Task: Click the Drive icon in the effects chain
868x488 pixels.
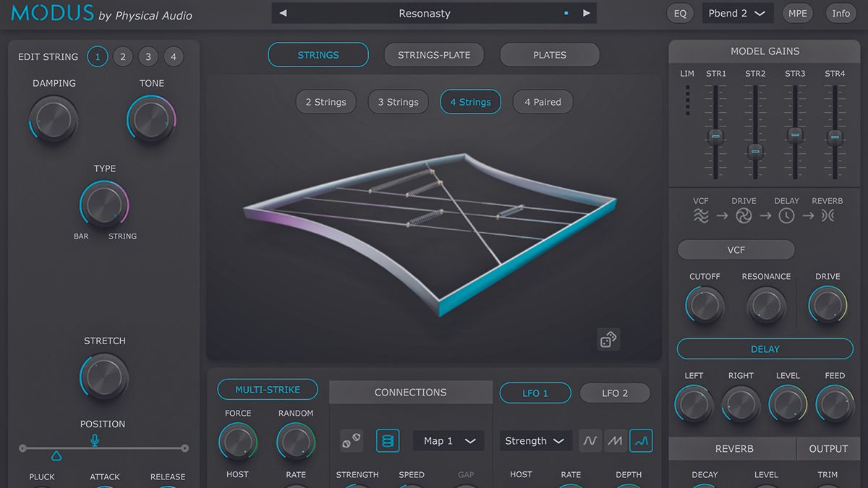Action: pyautogui.click(x=744, y=215)
